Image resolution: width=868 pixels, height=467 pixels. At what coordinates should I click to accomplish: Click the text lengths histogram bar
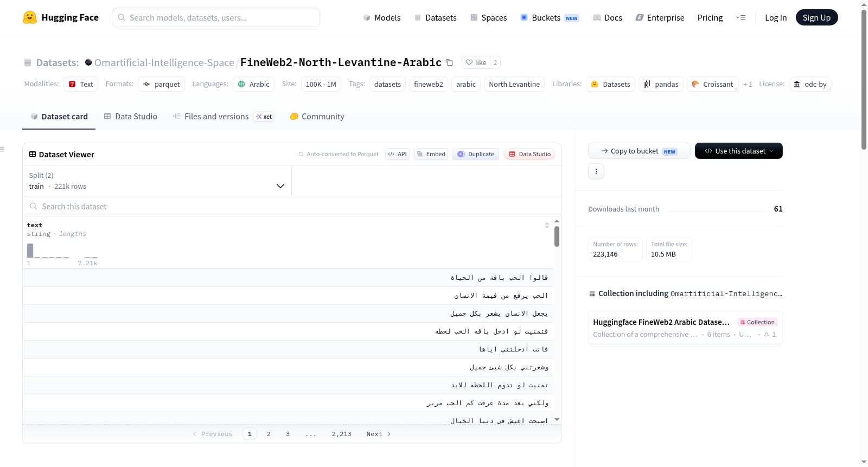click(x=30, y=250)
